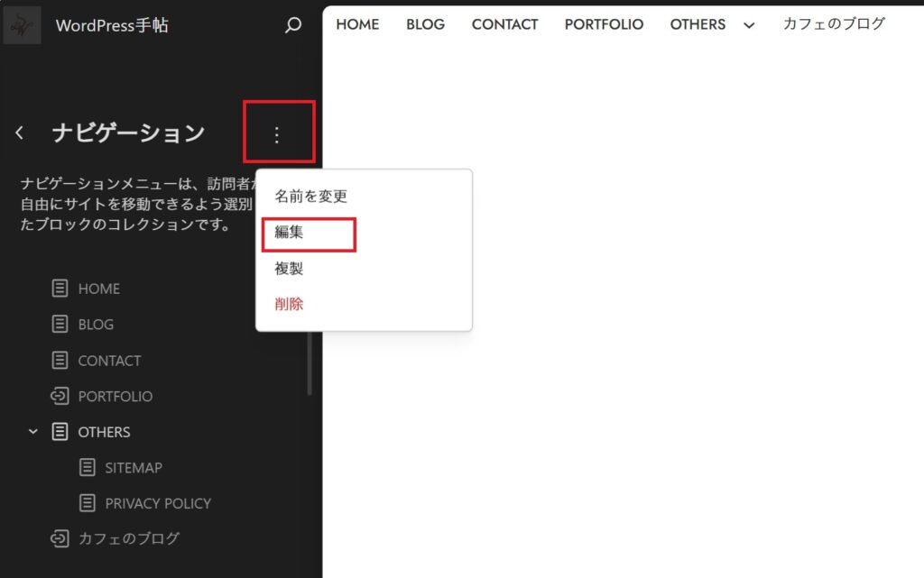
Task: Click the page icon beside OTHERS in sidebar
Action: pos(60,431)
